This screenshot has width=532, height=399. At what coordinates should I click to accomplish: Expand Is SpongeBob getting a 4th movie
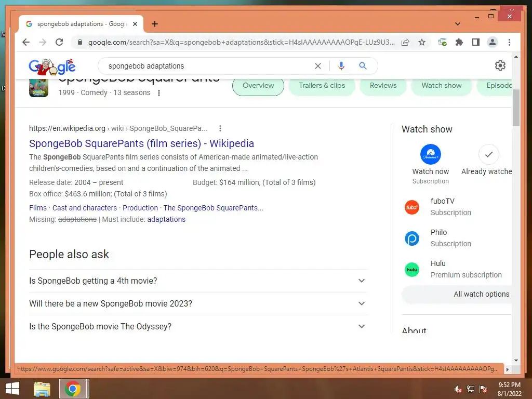[198, 281]
